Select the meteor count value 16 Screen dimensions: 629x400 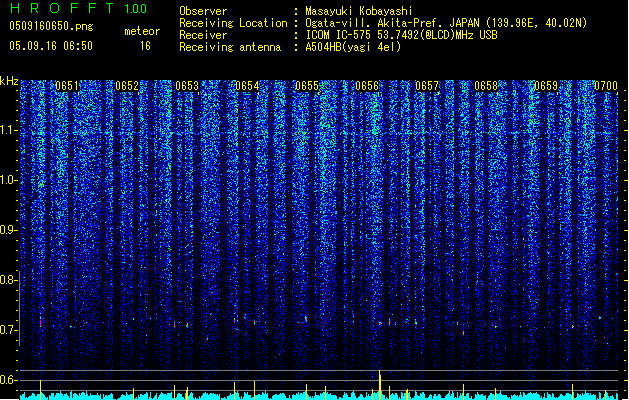point(145,46)
